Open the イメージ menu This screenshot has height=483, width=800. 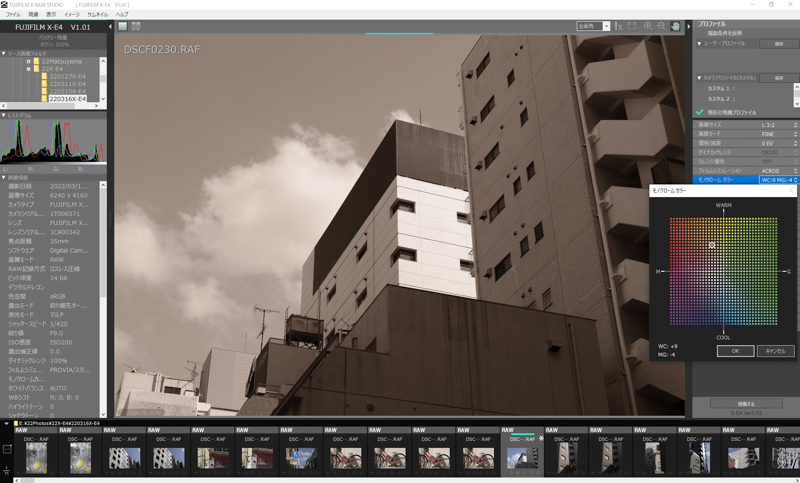[72, 15]
